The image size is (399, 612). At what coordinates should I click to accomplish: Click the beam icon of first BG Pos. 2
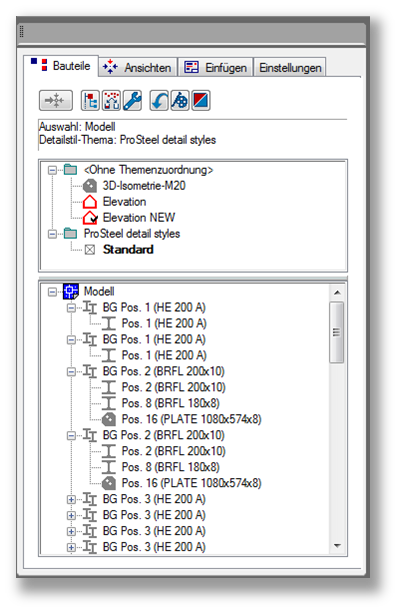tap(90, 371)
